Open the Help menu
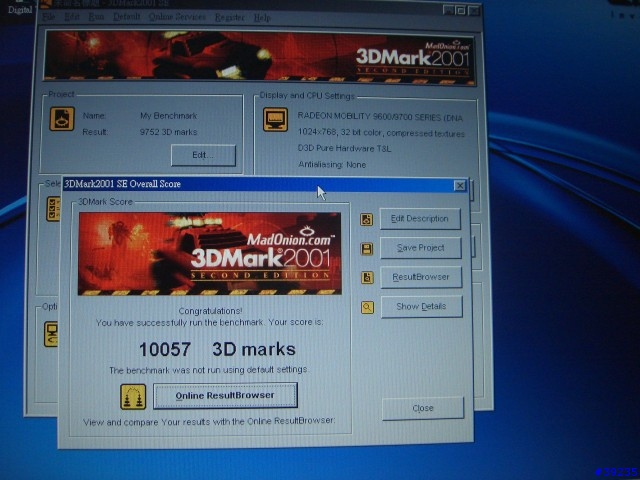Viewport: 640px width, 480px height. coord(262,18)
